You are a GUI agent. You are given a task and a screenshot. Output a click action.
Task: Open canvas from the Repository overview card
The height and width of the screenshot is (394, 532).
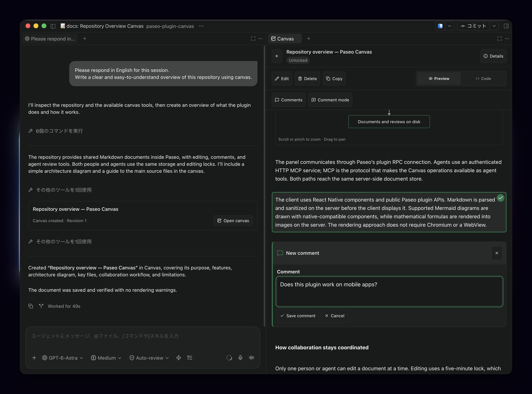point(233,221)
